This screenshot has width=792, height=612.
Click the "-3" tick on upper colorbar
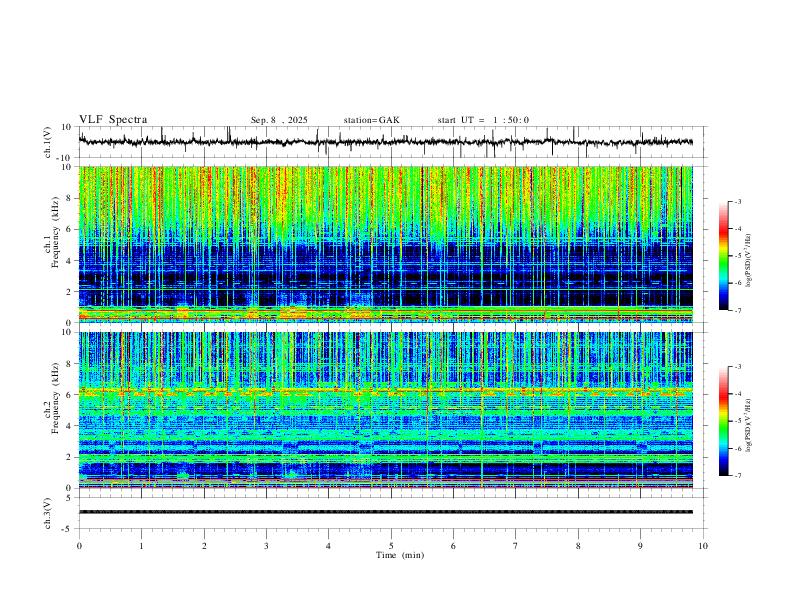(738, 201)
